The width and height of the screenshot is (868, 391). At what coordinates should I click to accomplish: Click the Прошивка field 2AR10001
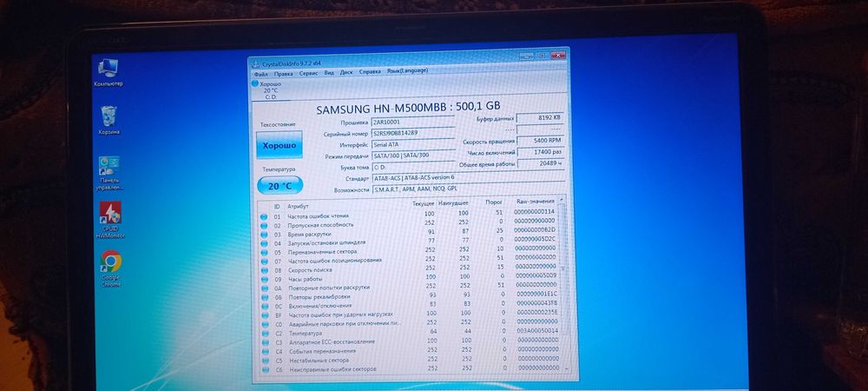tap(413, 122)
